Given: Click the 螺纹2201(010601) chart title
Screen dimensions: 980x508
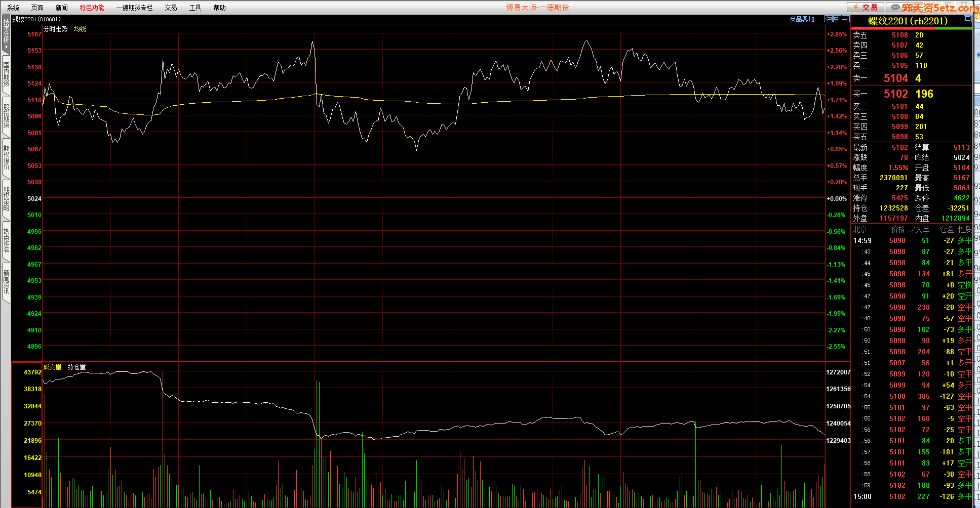Looking at the screenshot, I should click(36, 19).
